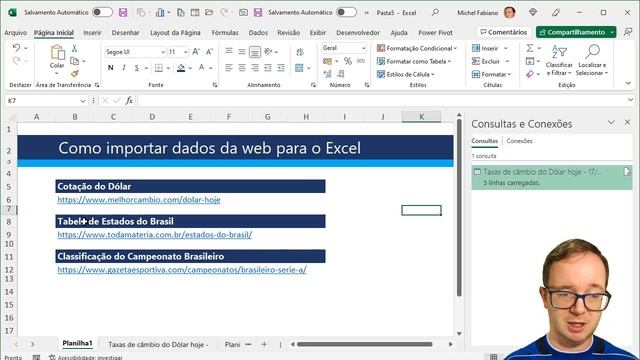Open gazetaesportiva.com brasileiro-serie-a link

[182, 270]
